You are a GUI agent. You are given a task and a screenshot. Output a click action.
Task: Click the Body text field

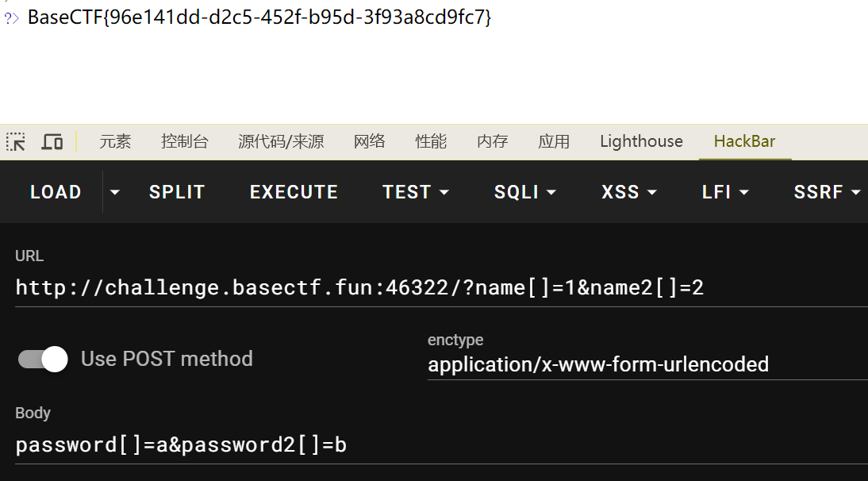tap(436, 444)
